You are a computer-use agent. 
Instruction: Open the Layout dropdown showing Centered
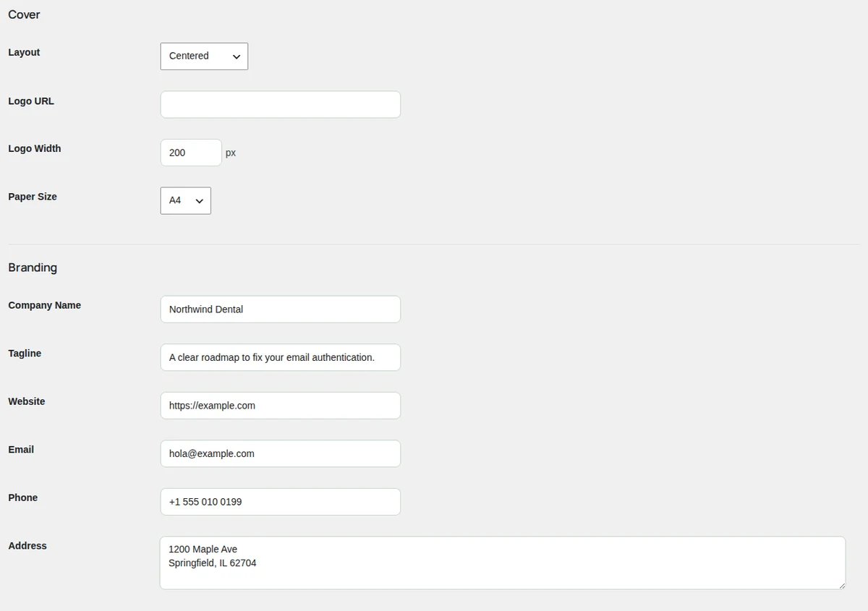pyautogui.click(x=204, y=56)
